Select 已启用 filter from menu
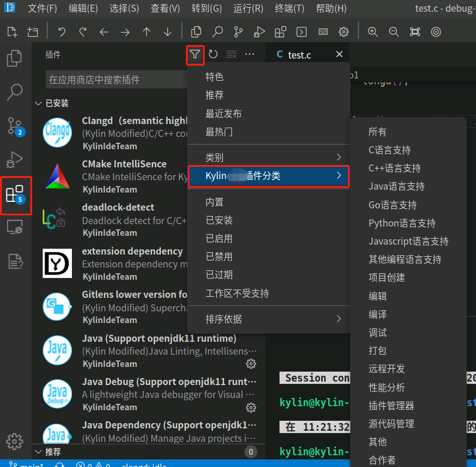Screen dimensions: 476x467 point(219,238)
